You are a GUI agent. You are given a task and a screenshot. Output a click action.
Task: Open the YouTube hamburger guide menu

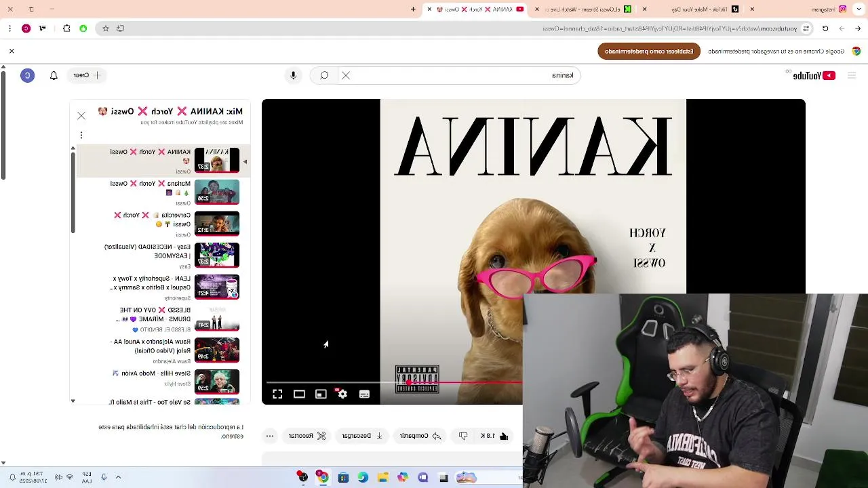[852, 75]
